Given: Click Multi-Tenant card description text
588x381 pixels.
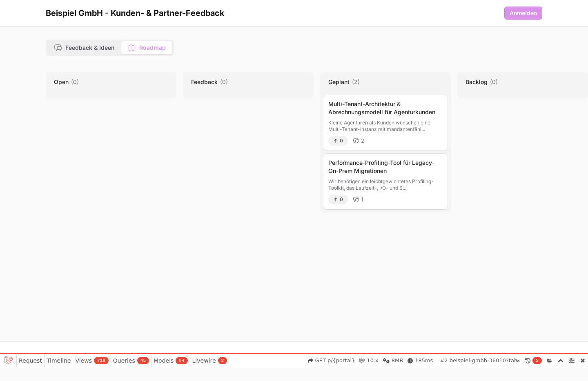Looking at the screenshot, I should pyautogui.click(x=379, y=126).
